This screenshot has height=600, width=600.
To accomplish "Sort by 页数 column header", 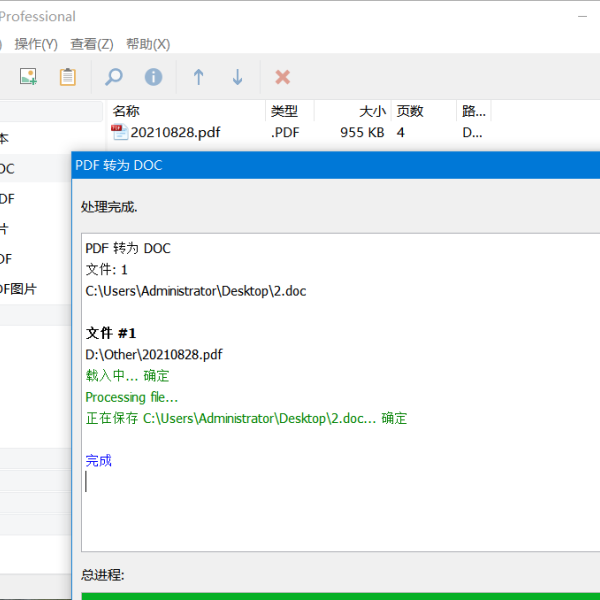I will tap(424, 111).
